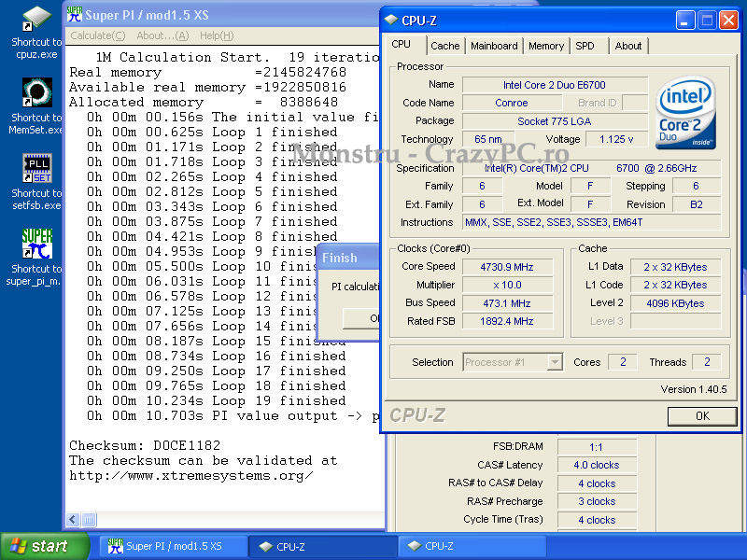This screenshot has width=747, height=560.
Task: Click OK in the Finish dialog
Action: click(x=362, y=318)
